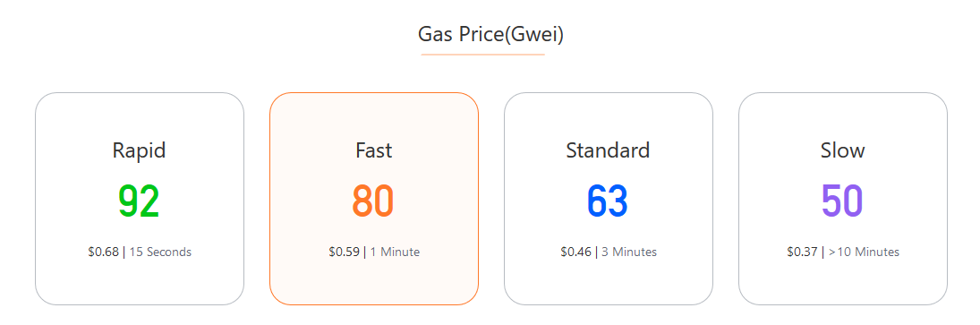Click the 3 Minutes time estimate
980x325 pixels.
[629, 252]
